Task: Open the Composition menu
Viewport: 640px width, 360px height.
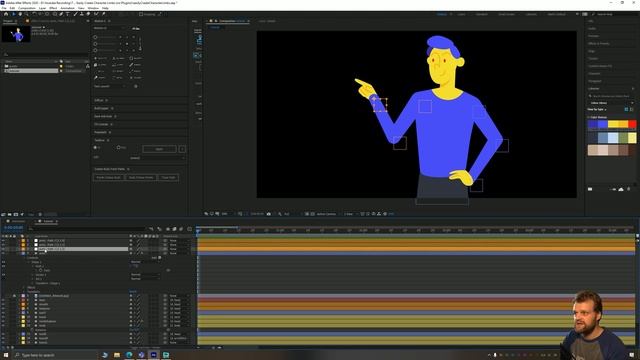Action: coord(27,8)
